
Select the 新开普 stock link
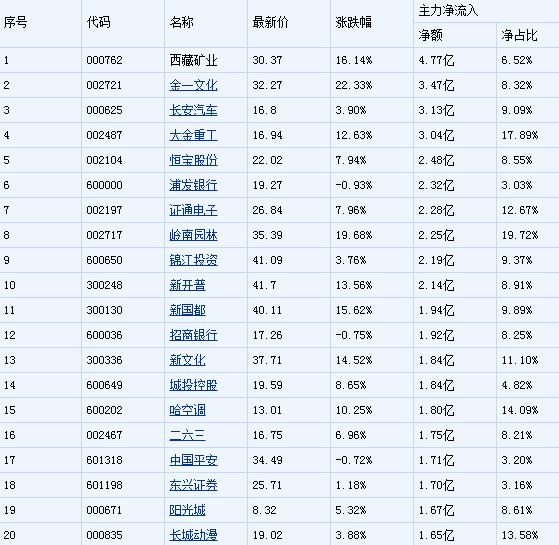pyautogui.click(x=188, y=285)
